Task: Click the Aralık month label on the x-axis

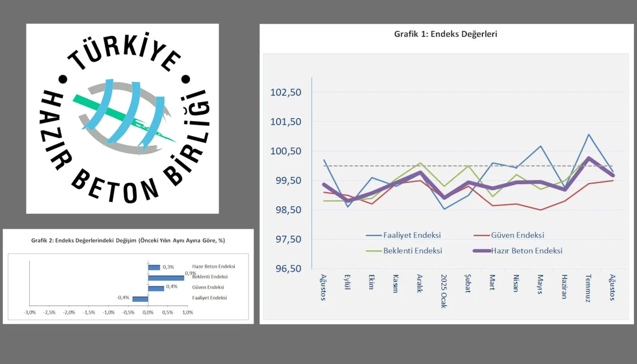Action: (x=419, y=285)
